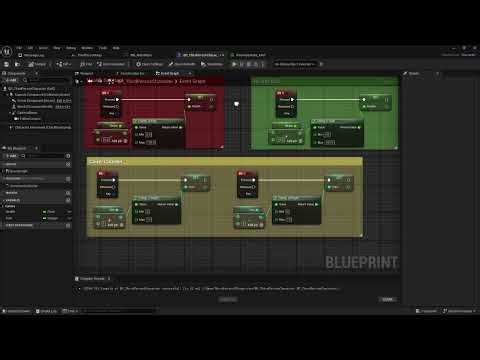Viewport: 480px width, 360px height.
Task: Open the Edit menu
Action: click(30, 48)
